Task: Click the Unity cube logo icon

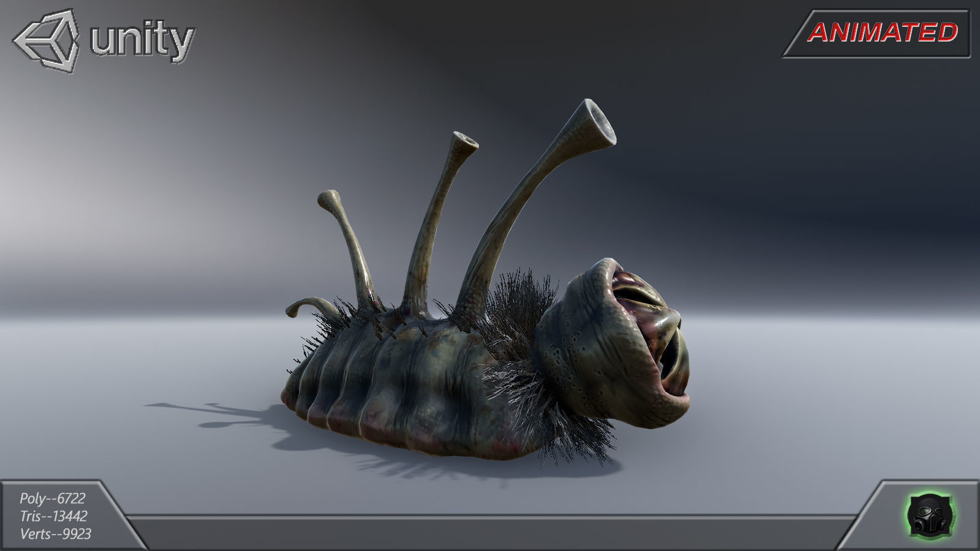Action: pyautogui.click(x=47, y=40)
